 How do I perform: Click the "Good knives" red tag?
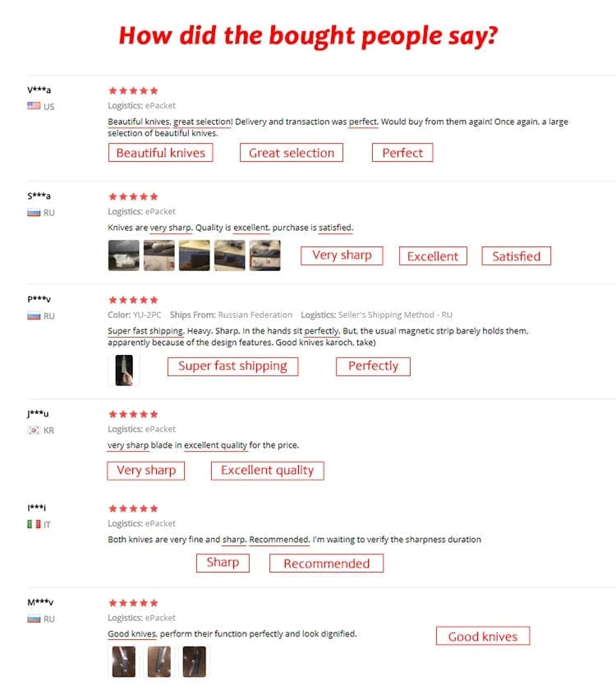tap(483, 636)
